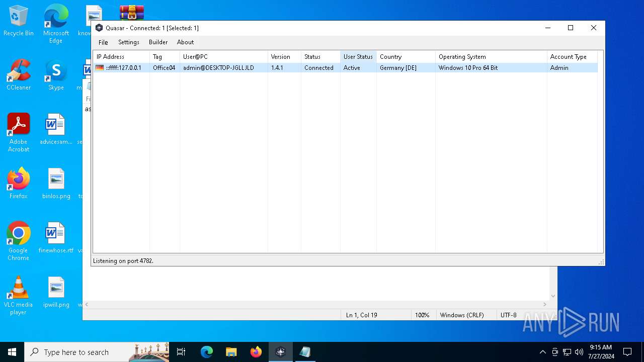Click Notepad horizontal scrollbar left arrow
The image size is (644, 362).
tap(87, 304)
